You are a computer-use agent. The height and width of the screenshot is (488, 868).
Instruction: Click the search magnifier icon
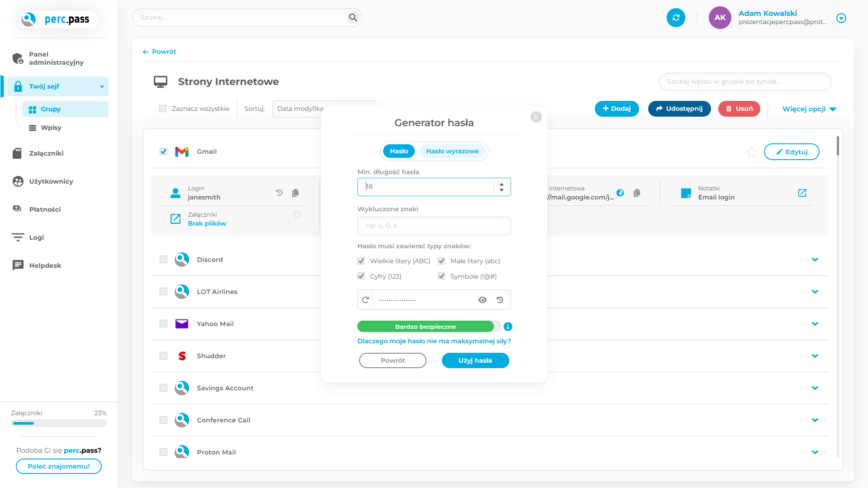click(x=353, y=18)
